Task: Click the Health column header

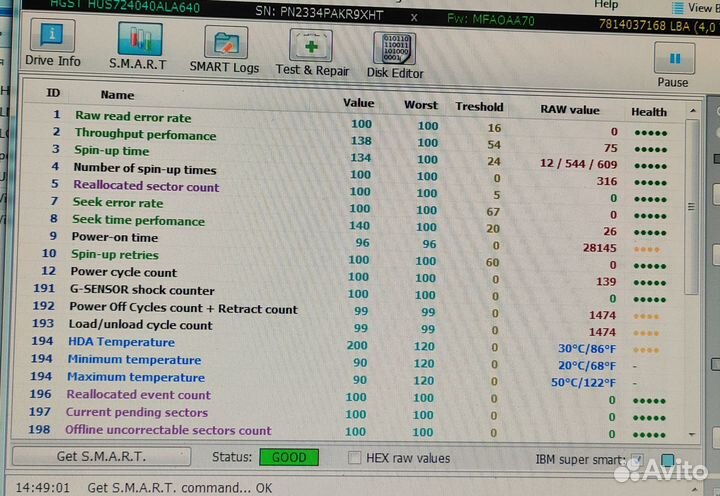Action: pyautogui.click(x=649, y=111)
